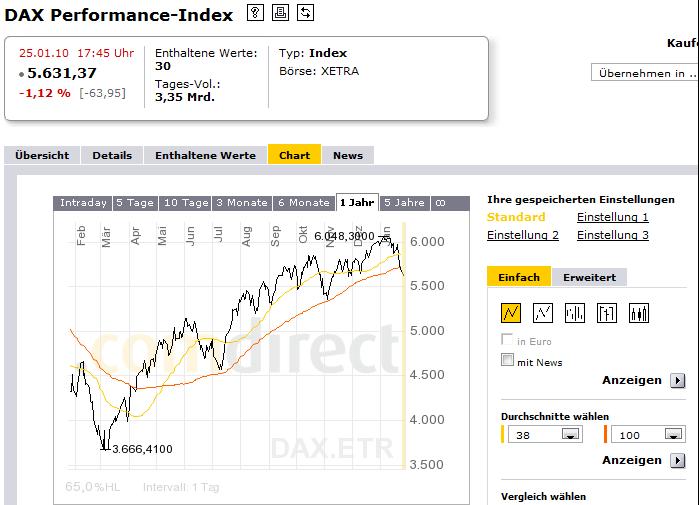The height and width of the screenshot is (505, 699).
Task: Select the dotted line chart type icon
Action: [543, 313]
